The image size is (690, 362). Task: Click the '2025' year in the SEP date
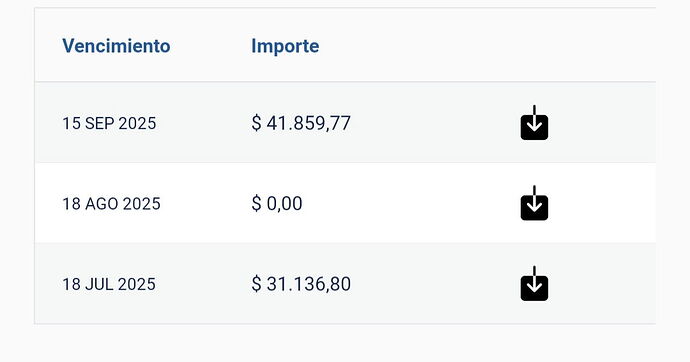137,123
